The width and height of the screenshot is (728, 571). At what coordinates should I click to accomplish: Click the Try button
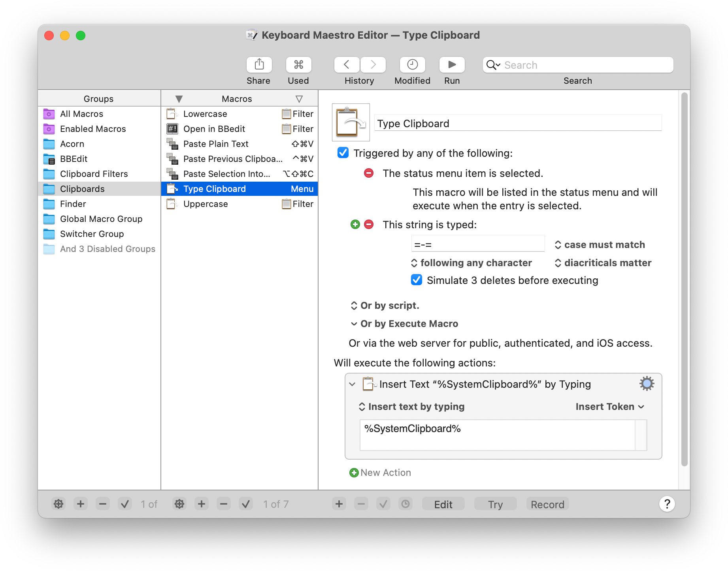(x=496, y=504)
